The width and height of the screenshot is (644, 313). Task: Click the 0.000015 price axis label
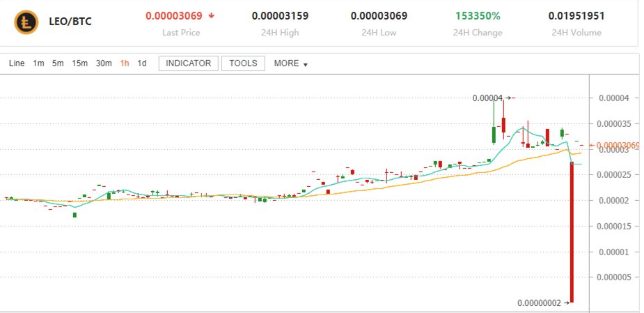(614, 226)
